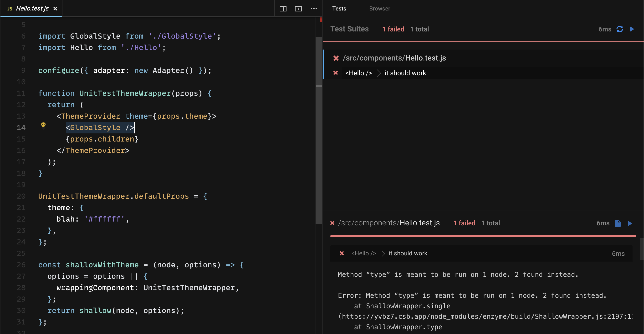Screen dimensions: 644x334
Task: Select 'it should work' test in upper list
Action: click(x=405, y=73)
